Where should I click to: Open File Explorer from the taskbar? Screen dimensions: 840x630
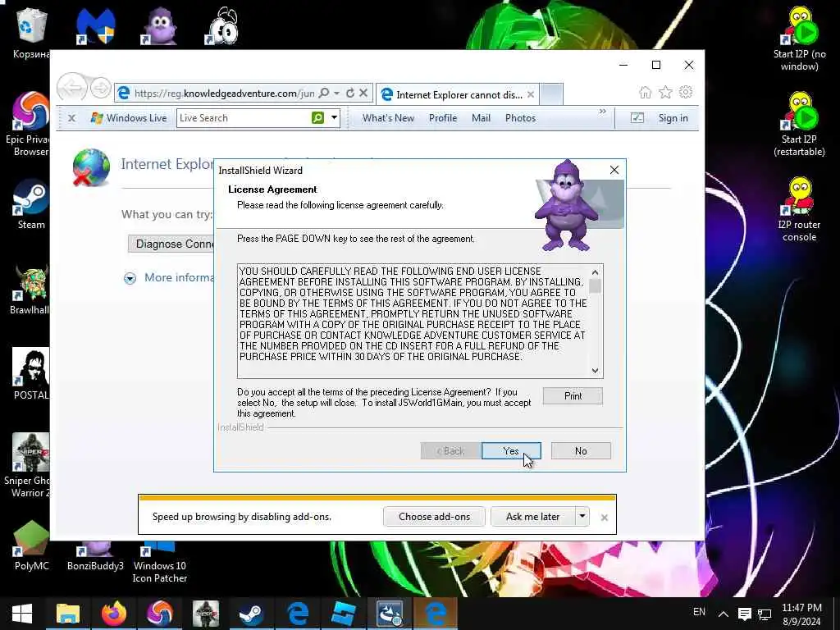pos(68,614)
